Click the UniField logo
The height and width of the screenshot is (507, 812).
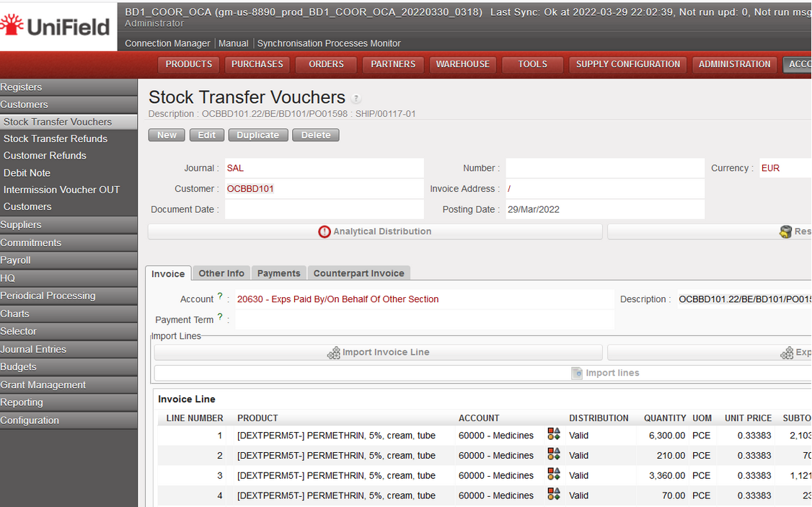[x=56, y=26]
